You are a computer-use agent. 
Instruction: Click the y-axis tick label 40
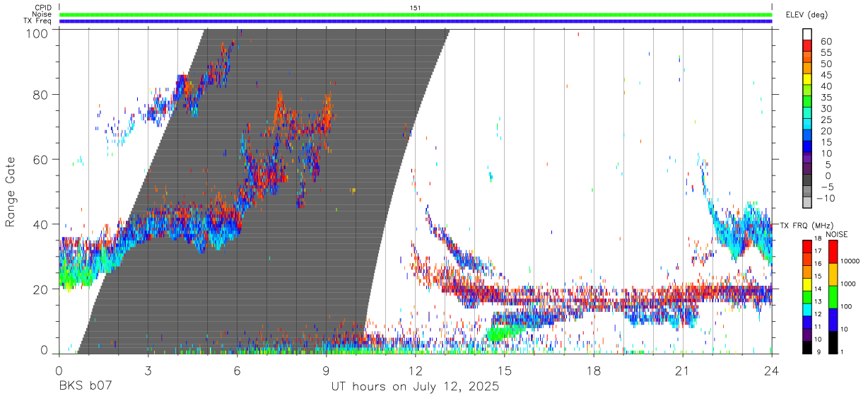(40, 224)
